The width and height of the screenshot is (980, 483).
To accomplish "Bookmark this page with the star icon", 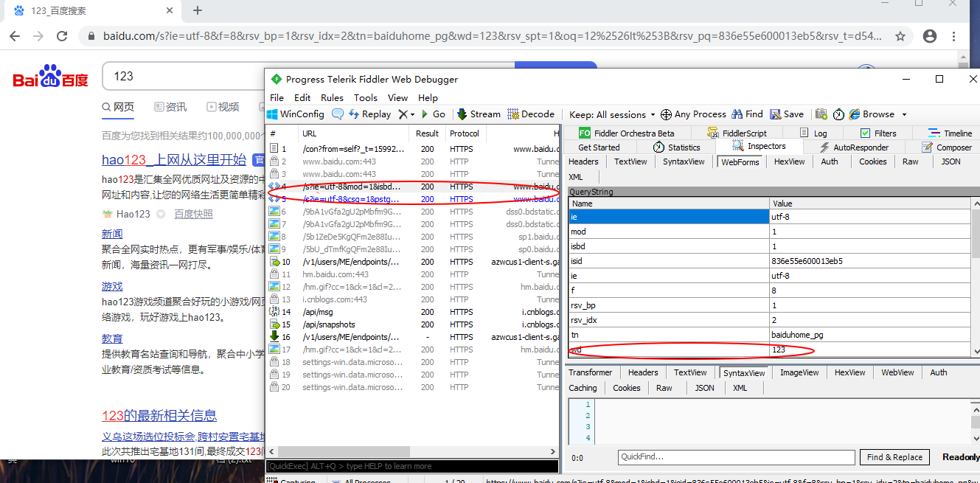I will point(900,36).
